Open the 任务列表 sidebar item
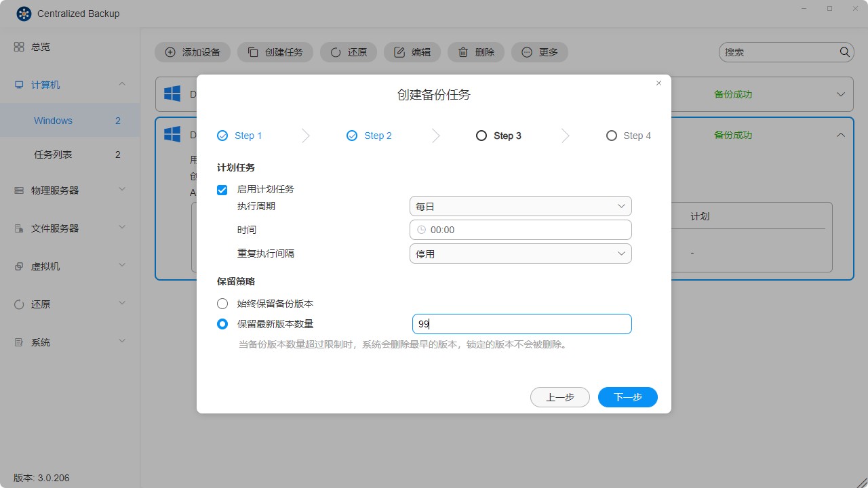 point(54,154)
